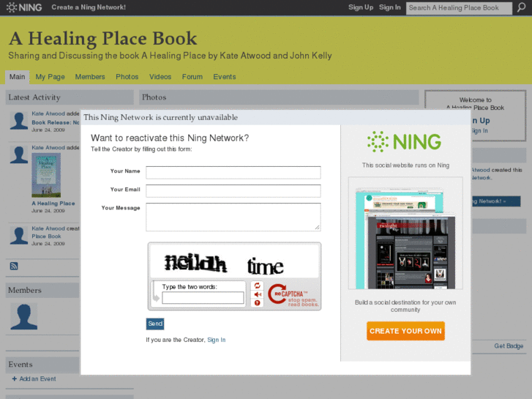Image resolution: width=532 pixels, height=399 pixels.
Task: Click the Photos section heading
Action: 154,97
